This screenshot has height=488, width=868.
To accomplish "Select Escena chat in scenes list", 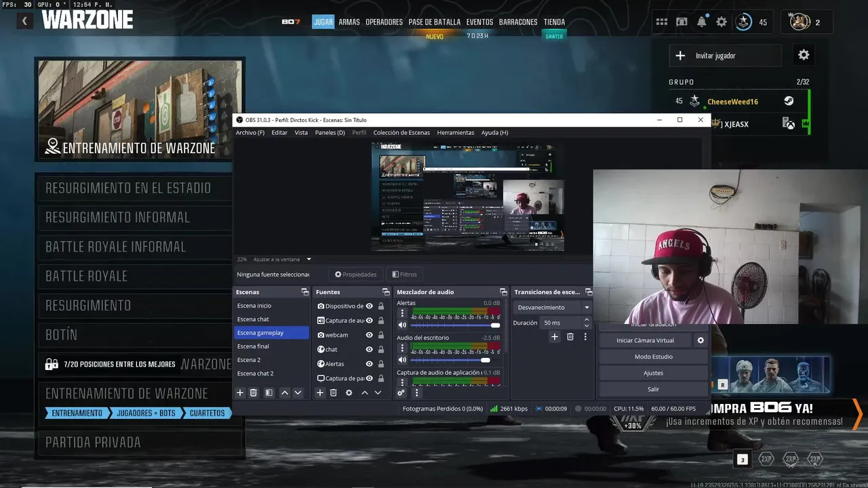I will click(271, 319).
